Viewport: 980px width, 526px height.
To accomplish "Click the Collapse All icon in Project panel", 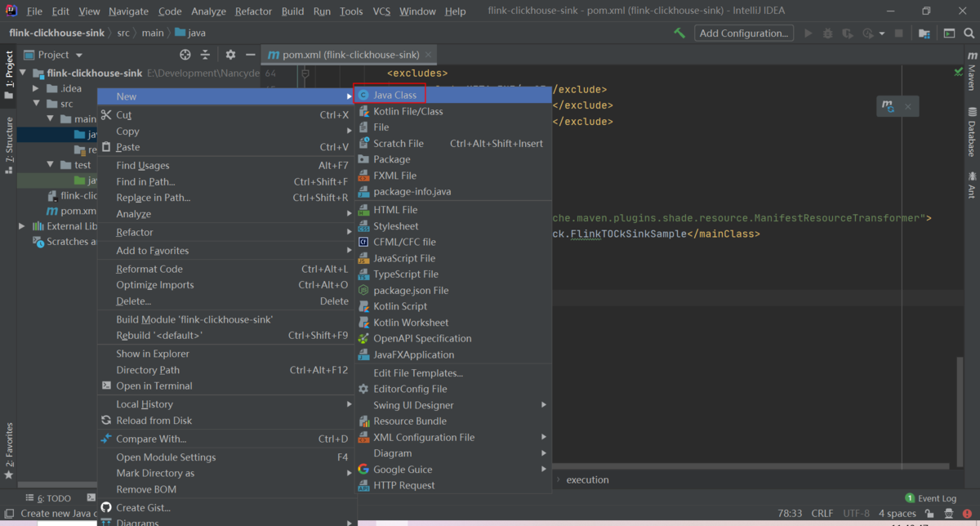I will tap(206, 55).
